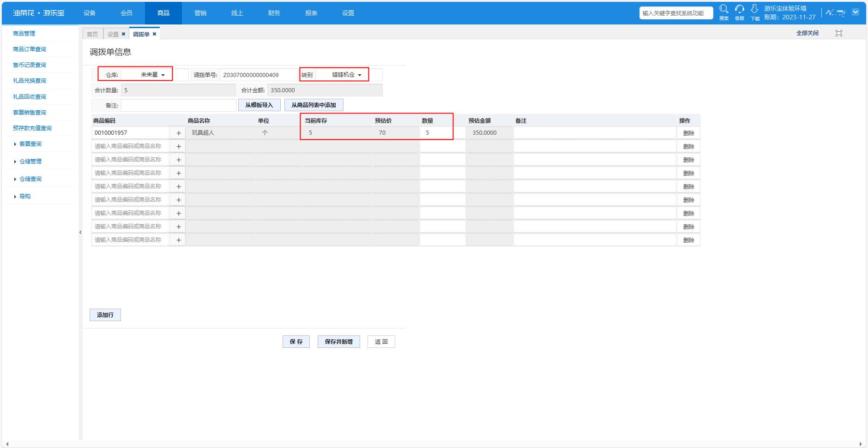Open the 线上 menu
Screen dimensions: 868x448
pyautogui.click(x=237, y=13)
